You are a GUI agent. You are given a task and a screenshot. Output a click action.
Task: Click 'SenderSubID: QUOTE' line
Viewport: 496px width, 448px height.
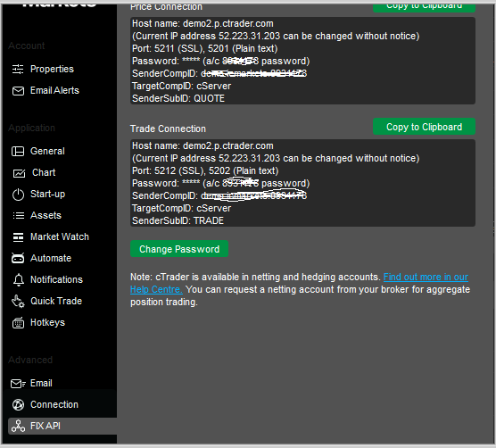[x=178, y=98]
